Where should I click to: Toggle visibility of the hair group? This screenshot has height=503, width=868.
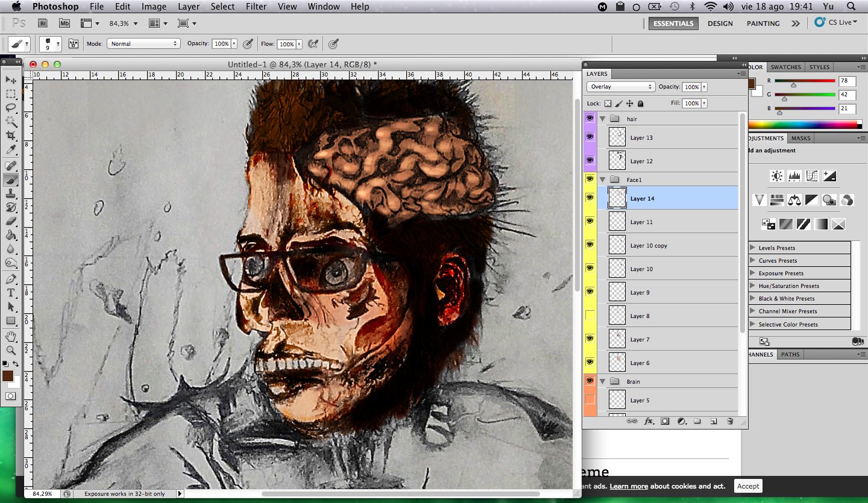pyautogui.click(x=590, y=119)
